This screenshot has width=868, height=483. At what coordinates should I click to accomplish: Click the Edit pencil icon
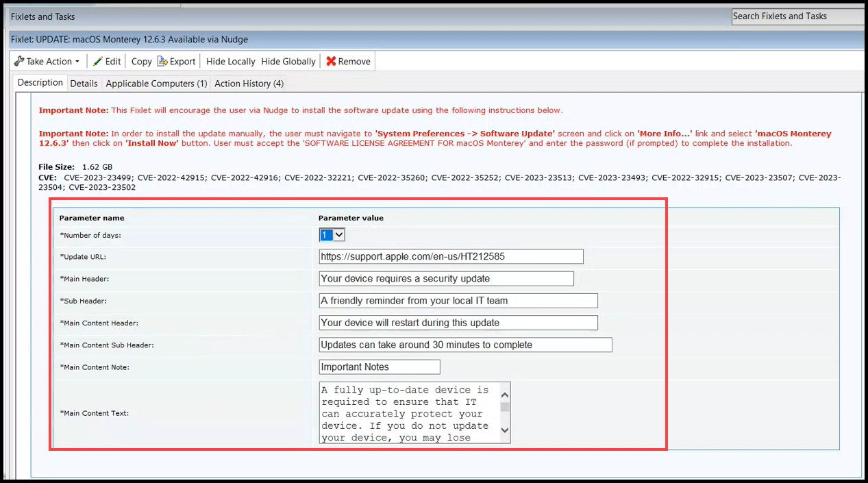[98, 62]
